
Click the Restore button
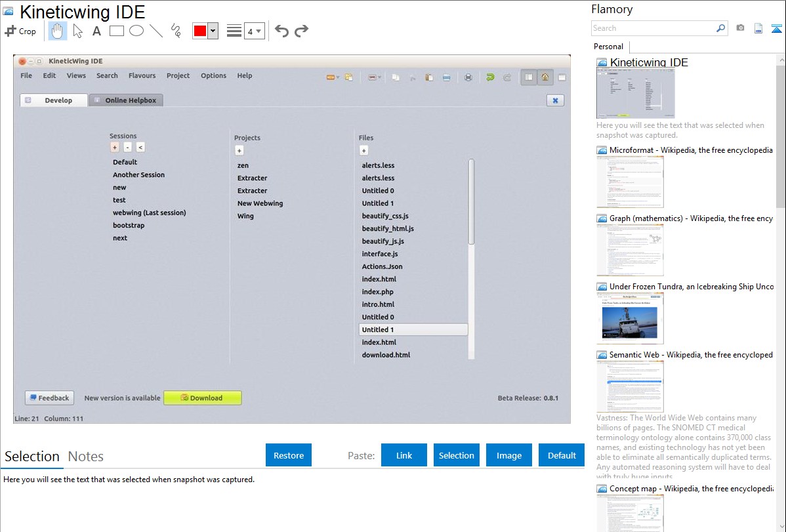pos(289,455)
